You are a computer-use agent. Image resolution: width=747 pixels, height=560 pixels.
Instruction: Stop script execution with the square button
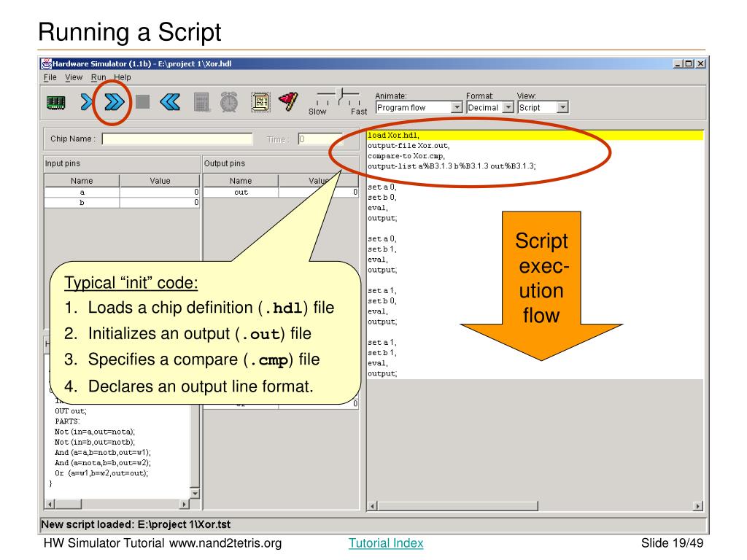(143, 104)
